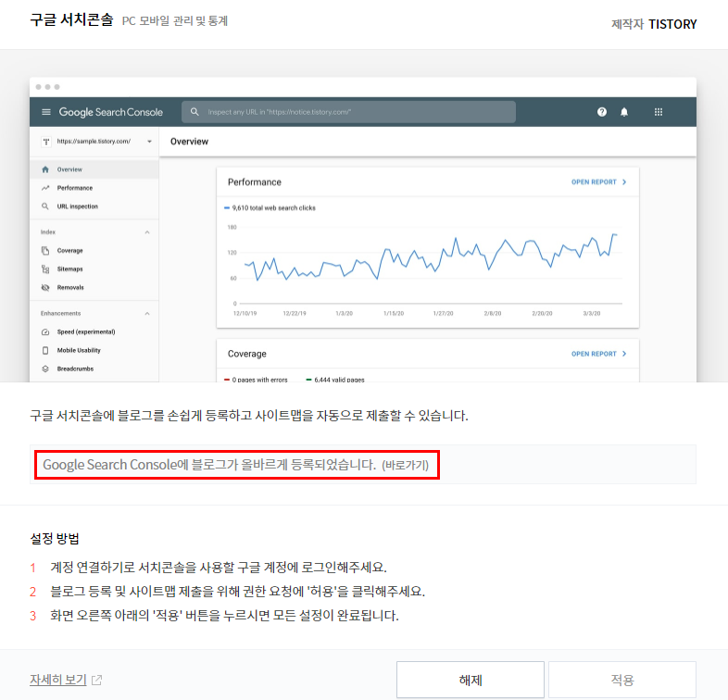Click the 해제 button

pos(471,680)
